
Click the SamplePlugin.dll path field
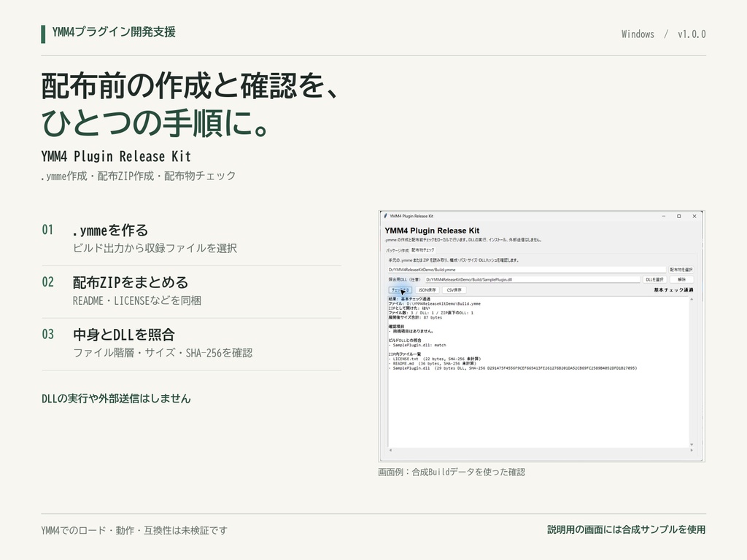(x=532, y=279)
